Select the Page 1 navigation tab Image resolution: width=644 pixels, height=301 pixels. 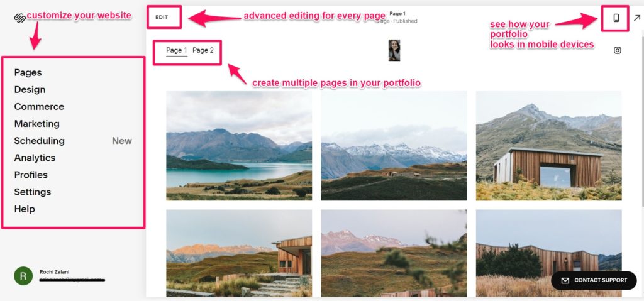click(x=177, y=50)
